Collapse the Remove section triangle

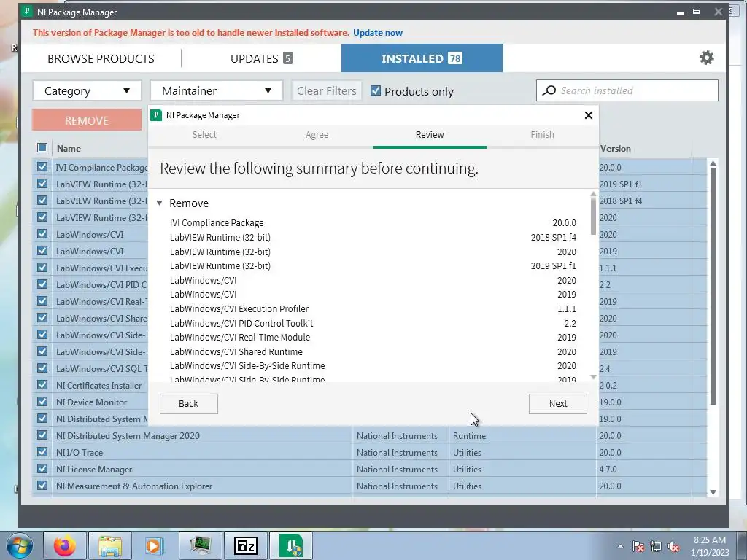pos(160,203)
